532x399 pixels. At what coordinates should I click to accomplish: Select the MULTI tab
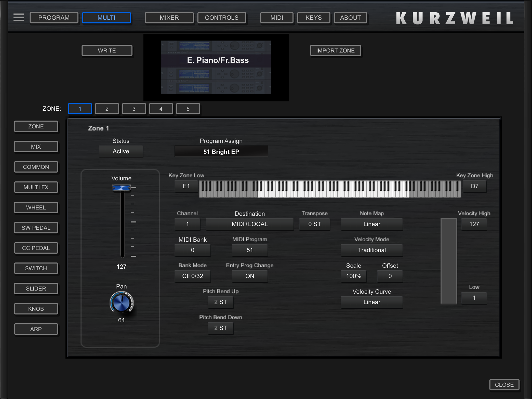106,18
